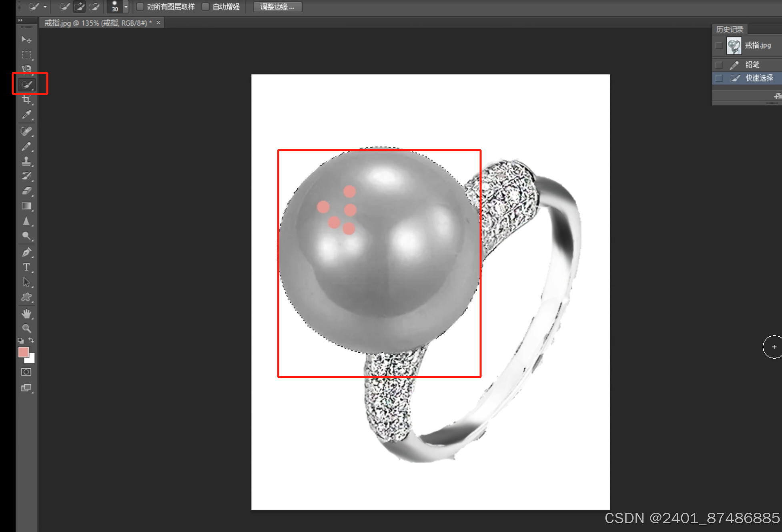Select the Horizontal Type tool

[x=26, y=267]
